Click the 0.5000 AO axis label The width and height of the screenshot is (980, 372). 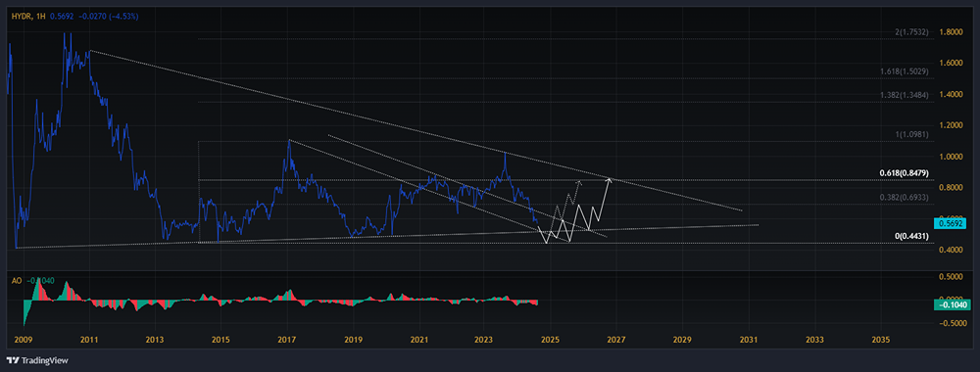pos(952,276)
